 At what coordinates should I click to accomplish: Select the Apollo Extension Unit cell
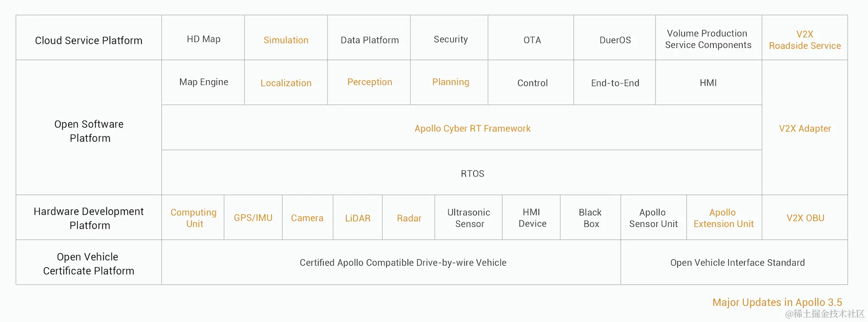723,218
